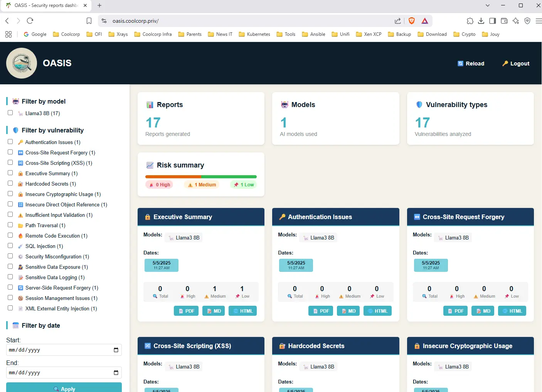This screenshot has height=392, width=542.
Task: Click the lock icon in Executive Summary header
Action: coord(147,217)
